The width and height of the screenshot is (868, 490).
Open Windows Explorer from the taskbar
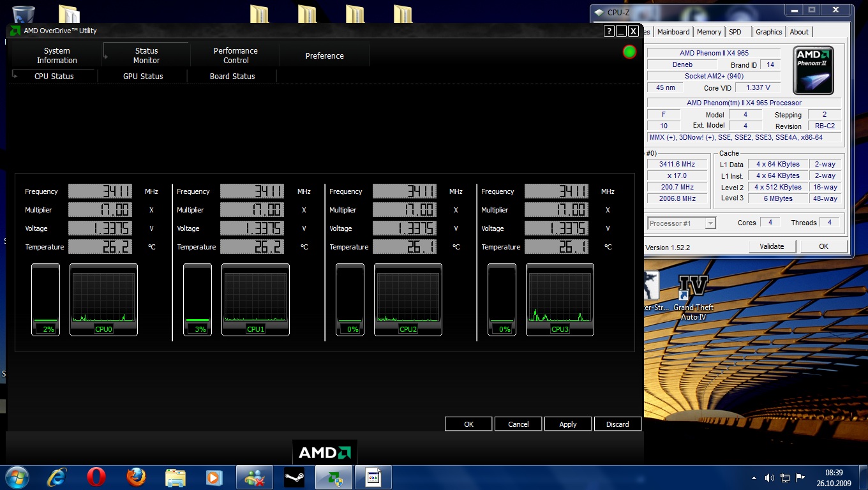coord(175,477)
